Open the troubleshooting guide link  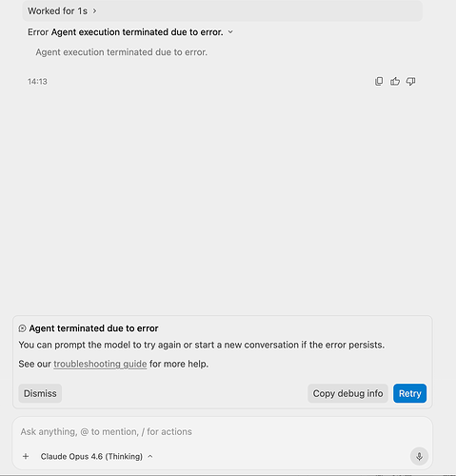100,364
